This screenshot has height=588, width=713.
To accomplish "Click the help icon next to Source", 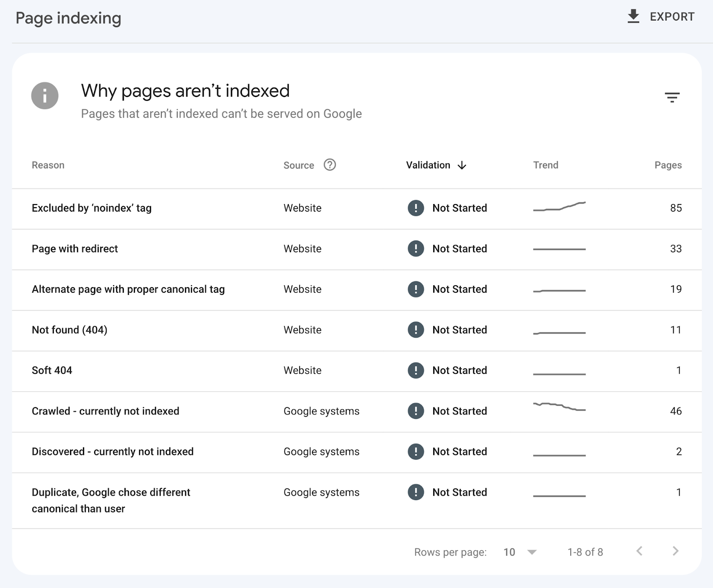I will coord(329,165).
